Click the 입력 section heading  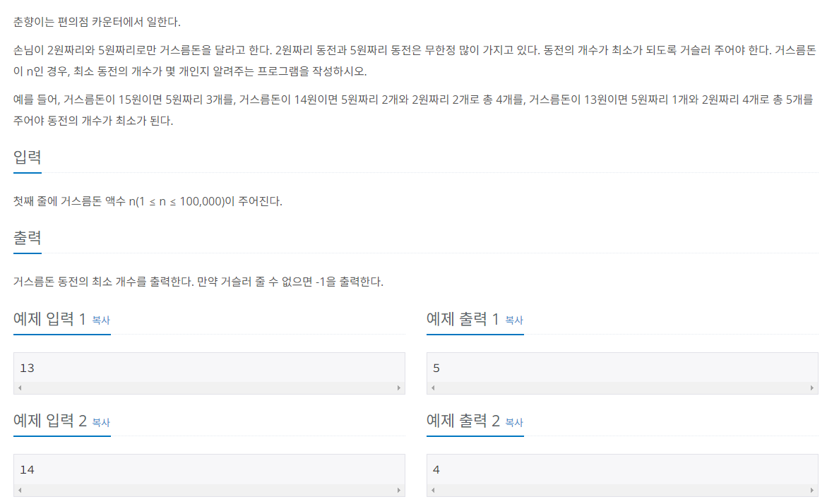[27, 157]
